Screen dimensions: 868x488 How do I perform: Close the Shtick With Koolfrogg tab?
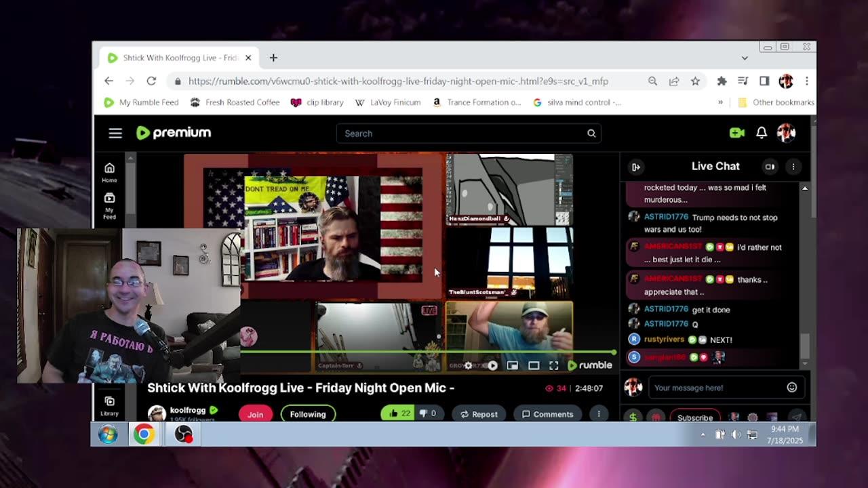(248, 58)
